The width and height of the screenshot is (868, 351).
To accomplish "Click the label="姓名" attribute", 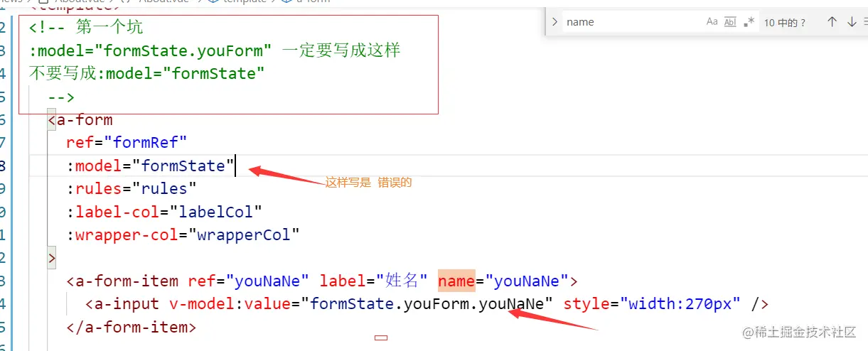I will click(374, 281).
